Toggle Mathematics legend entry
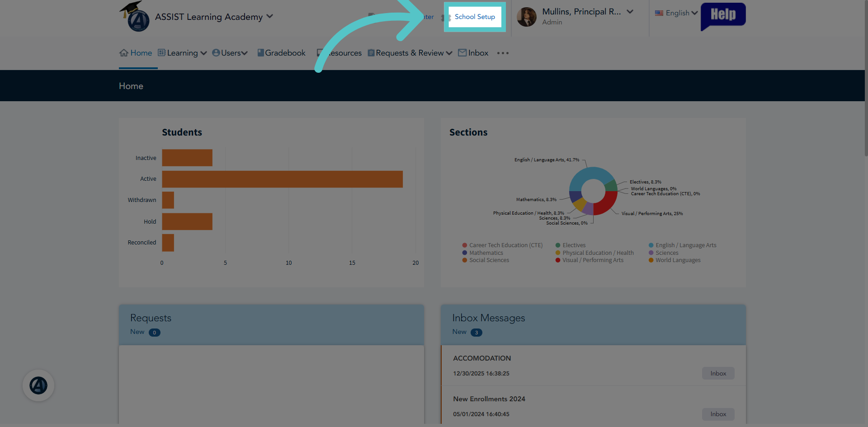The height and width of the screenshot is (427, 868). (482, 253)
